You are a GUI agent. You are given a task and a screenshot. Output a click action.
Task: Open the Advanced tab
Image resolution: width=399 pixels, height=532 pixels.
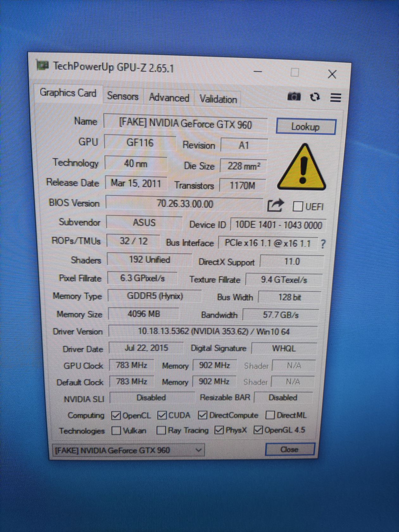tap(169, 98)
